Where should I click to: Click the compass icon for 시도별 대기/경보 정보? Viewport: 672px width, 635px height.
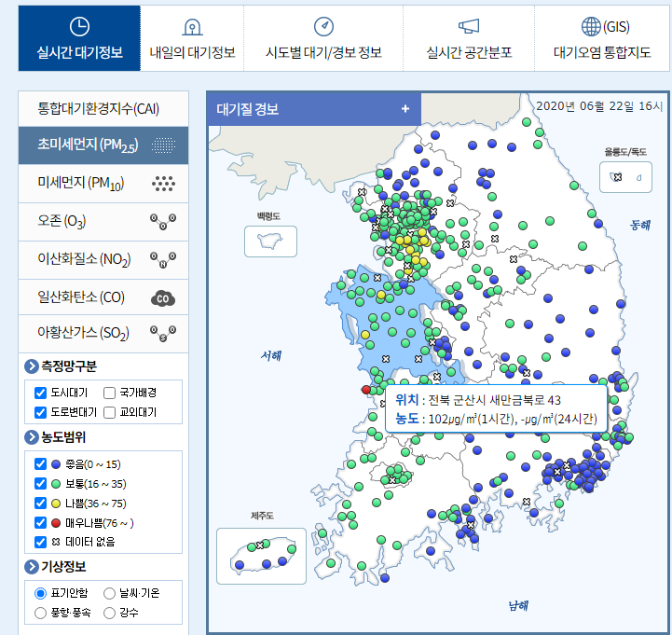[x=323, y=26]
